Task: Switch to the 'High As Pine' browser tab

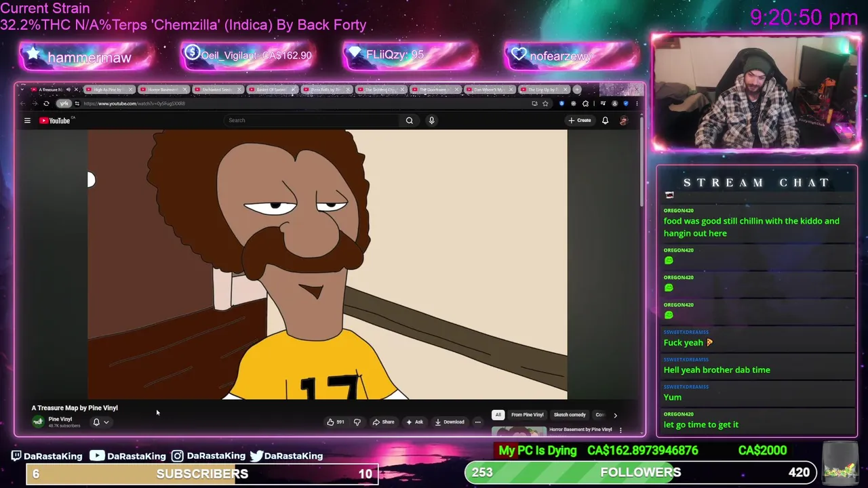Action: [108, 89]
